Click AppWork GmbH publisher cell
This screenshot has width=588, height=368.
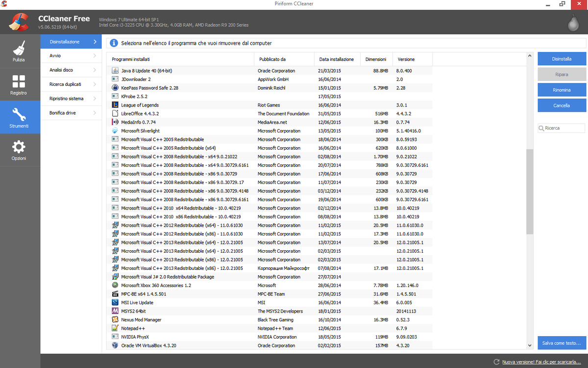click(x=273, y=79)
